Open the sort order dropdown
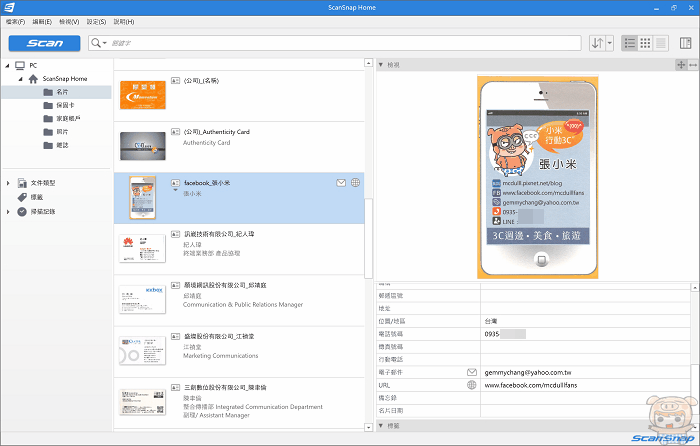Screen dimensions: 700x446 pos(601,43)
